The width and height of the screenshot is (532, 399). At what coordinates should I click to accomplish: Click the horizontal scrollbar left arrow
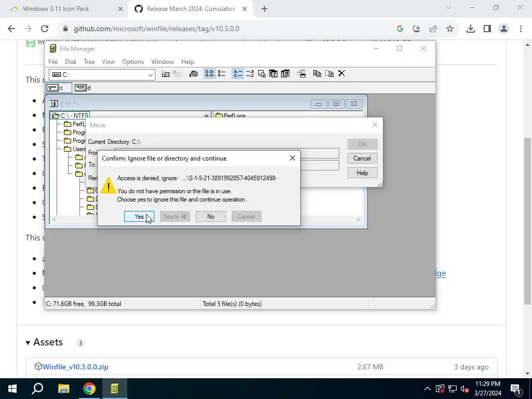[54, 220]
